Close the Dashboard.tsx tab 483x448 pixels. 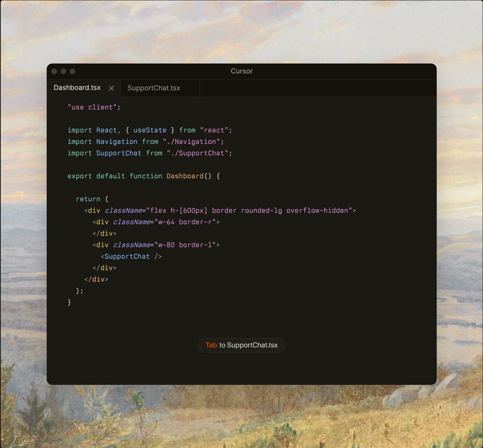tap(111, 88)
